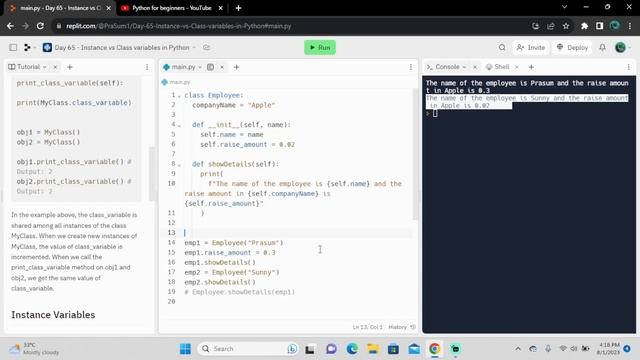
Task: Add new tab in console pane
Action: point(531,67)
